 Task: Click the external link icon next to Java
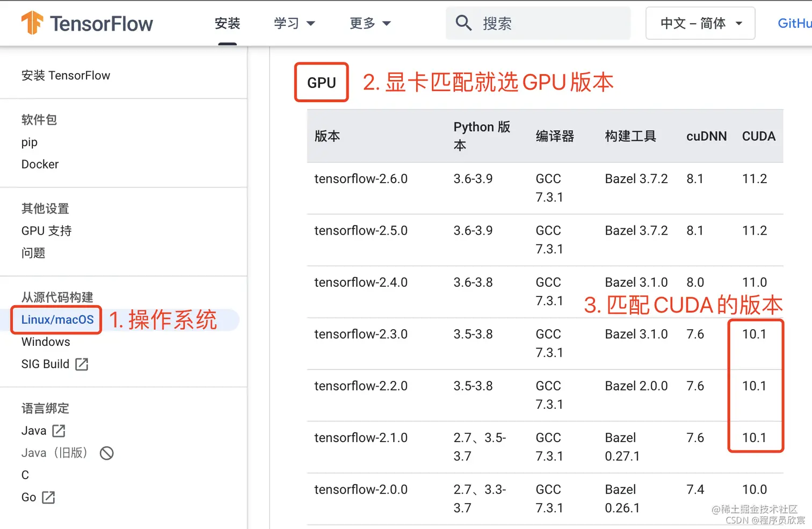coord(59,430)
